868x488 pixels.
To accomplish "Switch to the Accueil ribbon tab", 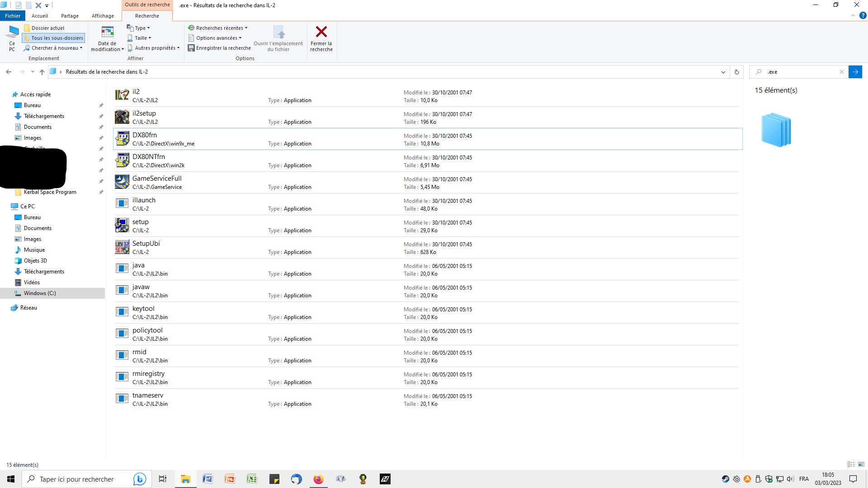I will point(40,16).
